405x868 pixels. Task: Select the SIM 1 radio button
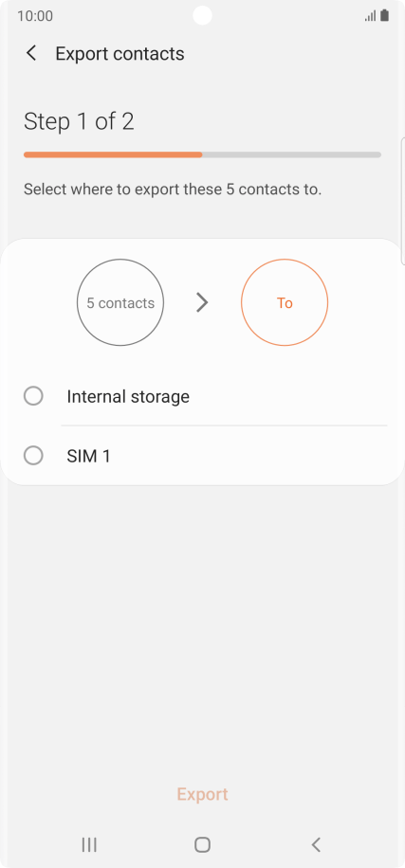[x=33, y=456]
